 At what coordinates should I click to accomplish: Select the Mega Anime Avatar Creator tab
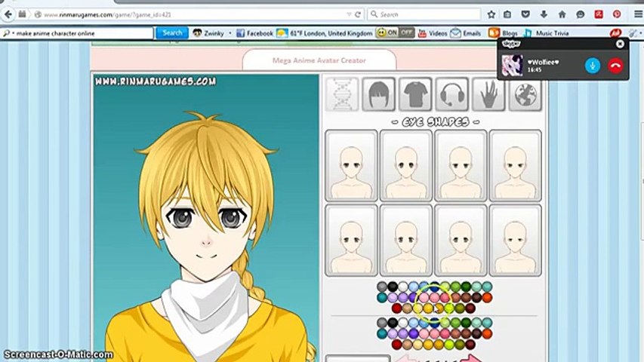click(319, 60)
